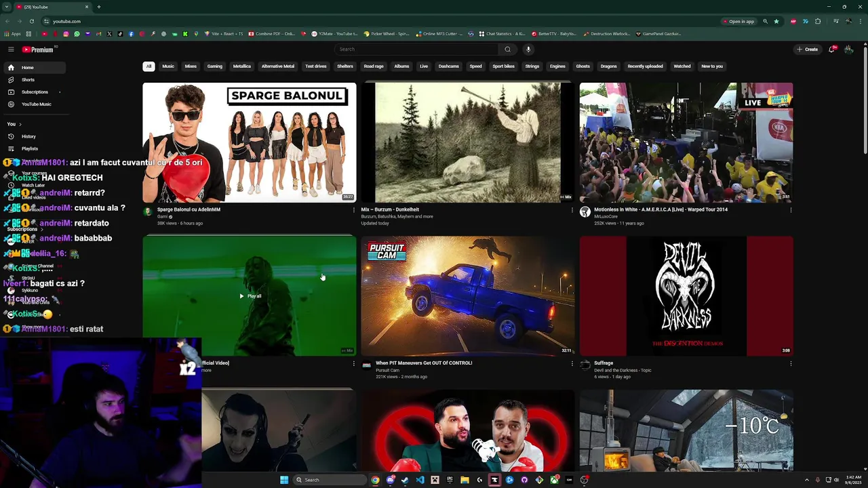868x488 pixels.
Task: Open Sparge Balonul video thumbnail
Action: [x=250, y=142]
